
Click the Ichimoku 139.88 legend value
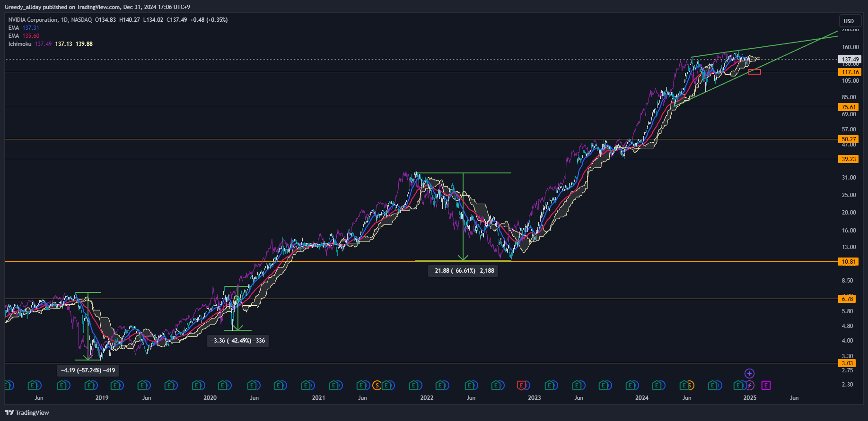(x=84, y=44)
